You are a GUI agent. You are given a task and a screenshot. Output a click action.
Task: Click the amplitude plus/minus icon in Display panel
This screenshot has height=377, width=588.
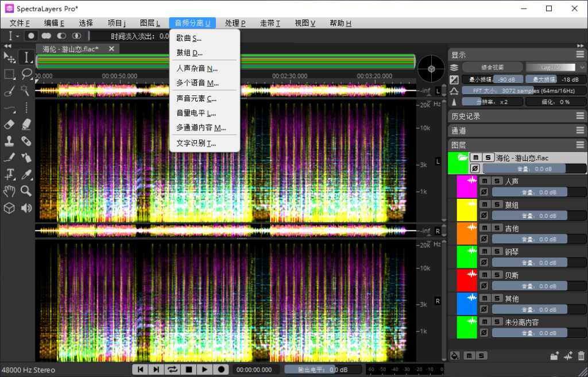(454, 79)
